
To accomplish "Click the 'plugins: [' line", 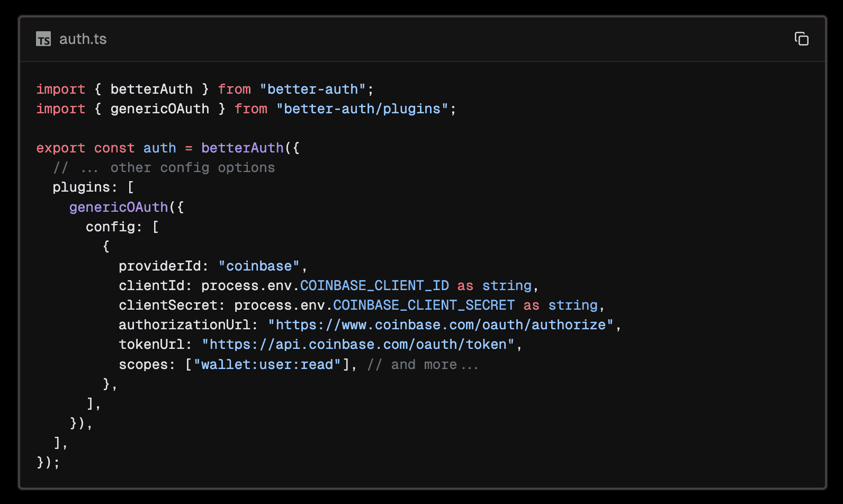I will (x=93, y=187).
